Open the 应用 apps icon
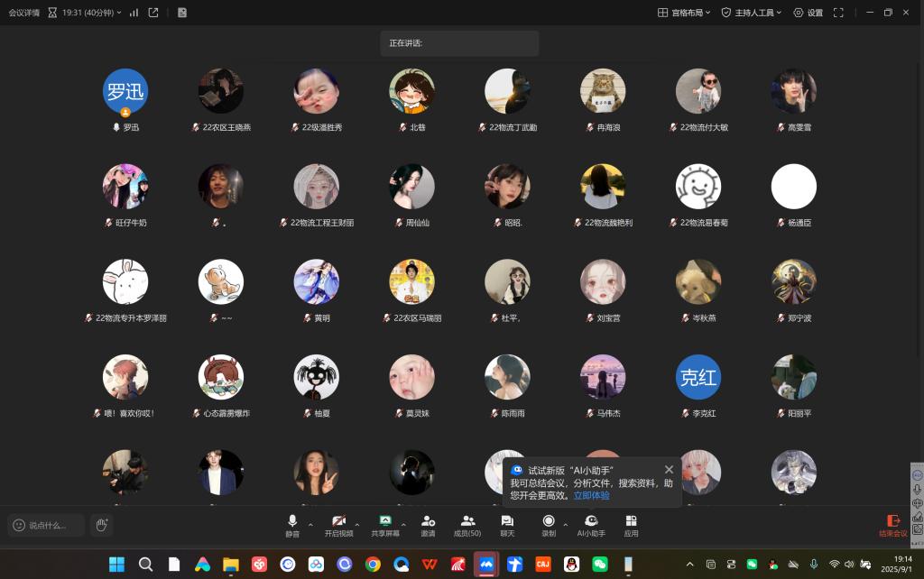This screenshot has width=924, height=579. (631, 525)
